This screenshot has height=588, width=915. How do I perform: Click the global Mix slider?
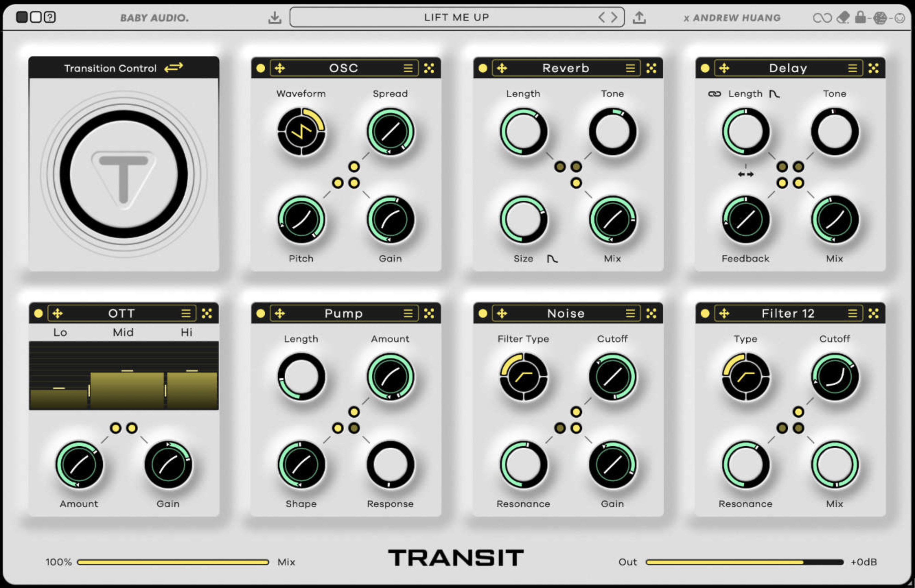(x=173, y=562)
